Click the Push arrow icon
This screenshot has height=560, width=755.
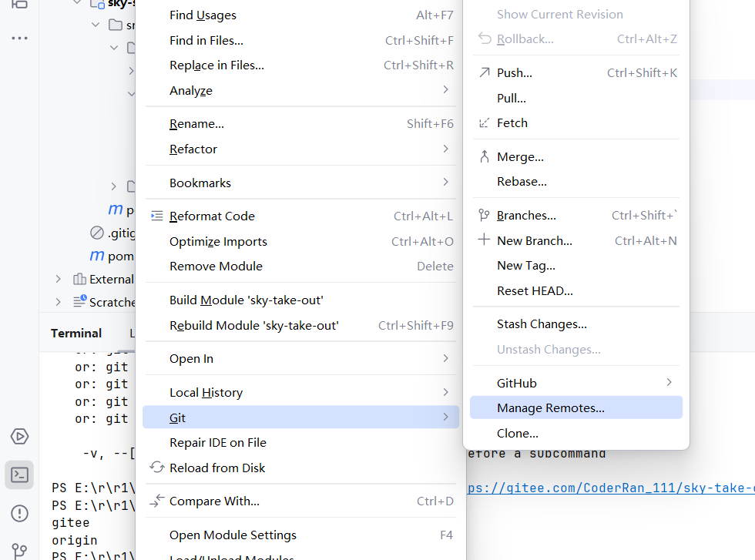[485, 72]
